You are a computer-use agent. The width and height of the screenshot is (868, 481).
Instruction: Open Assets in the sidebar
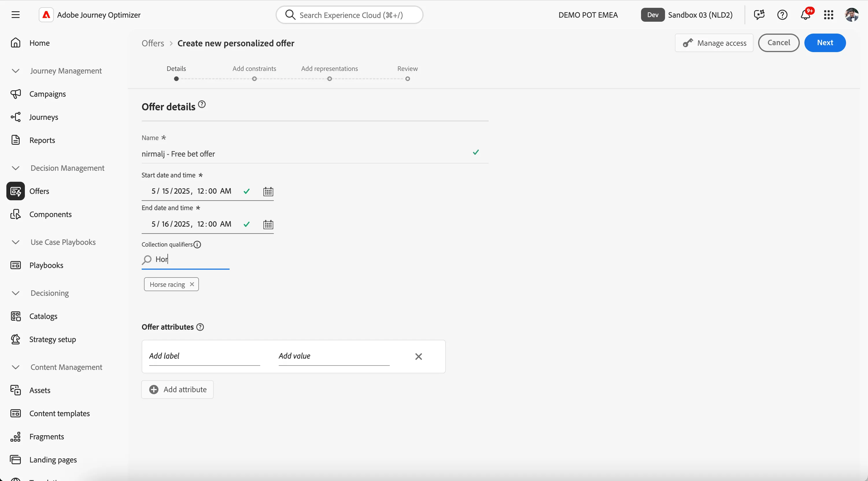click(40, 390)
